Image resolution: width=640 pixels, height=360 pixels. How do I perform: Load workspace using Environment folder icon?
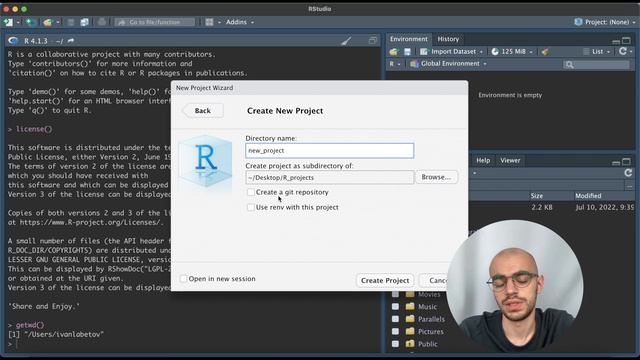click(393, 52)
